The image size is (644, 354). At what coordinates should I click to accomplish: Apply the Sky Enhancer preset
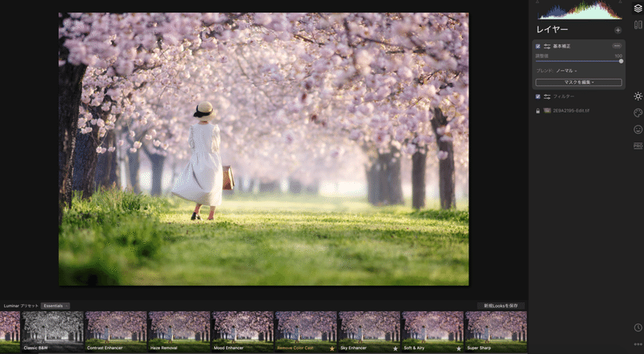tap(369, 331)
